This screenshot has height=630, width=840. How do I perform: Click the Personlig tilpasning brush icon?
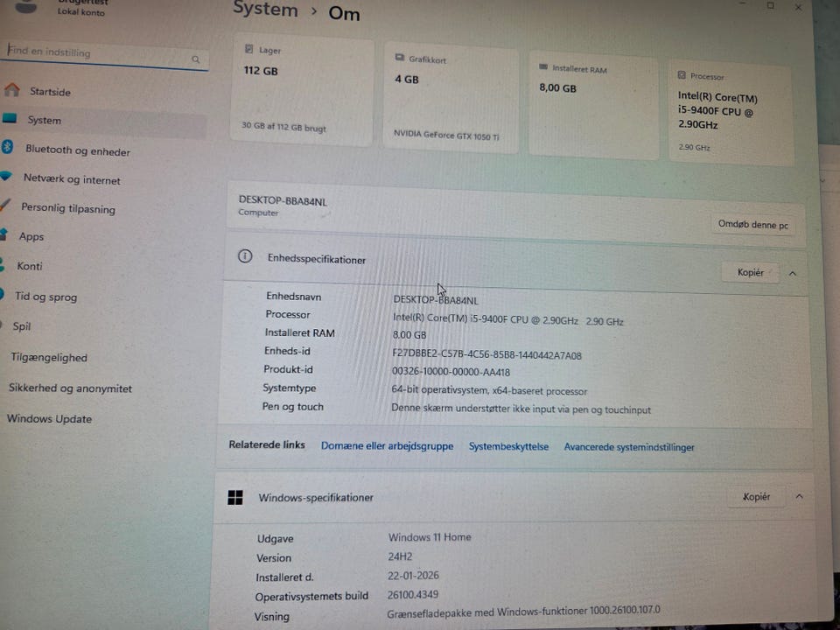(x=5, y=205)
